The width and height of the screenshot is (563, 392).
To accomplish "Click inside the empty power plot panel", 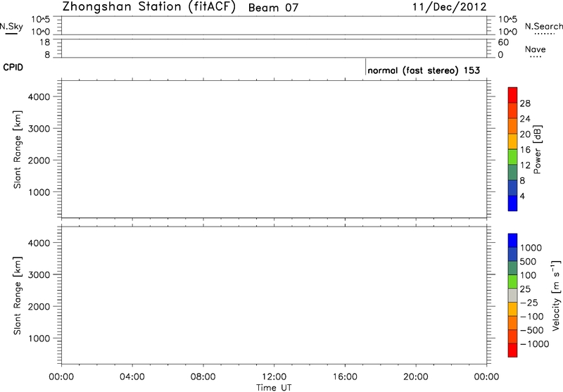I will coord(274,148).
